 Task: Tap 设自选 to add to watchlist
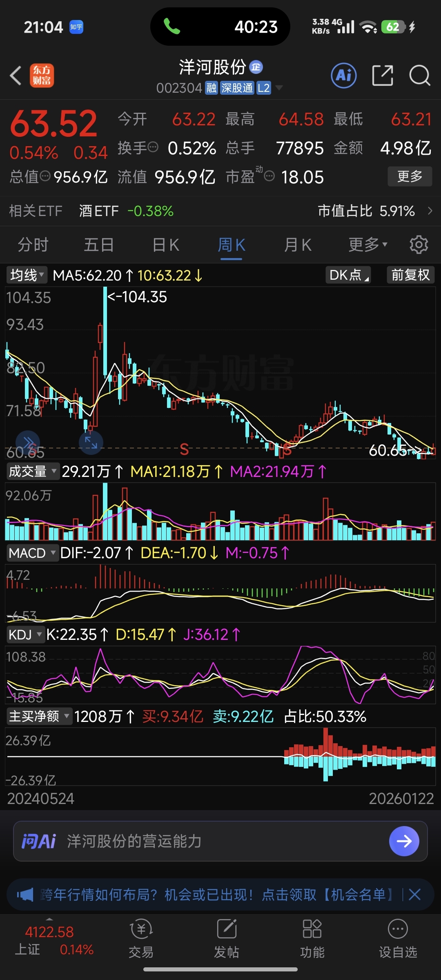[x=398, y=939]
